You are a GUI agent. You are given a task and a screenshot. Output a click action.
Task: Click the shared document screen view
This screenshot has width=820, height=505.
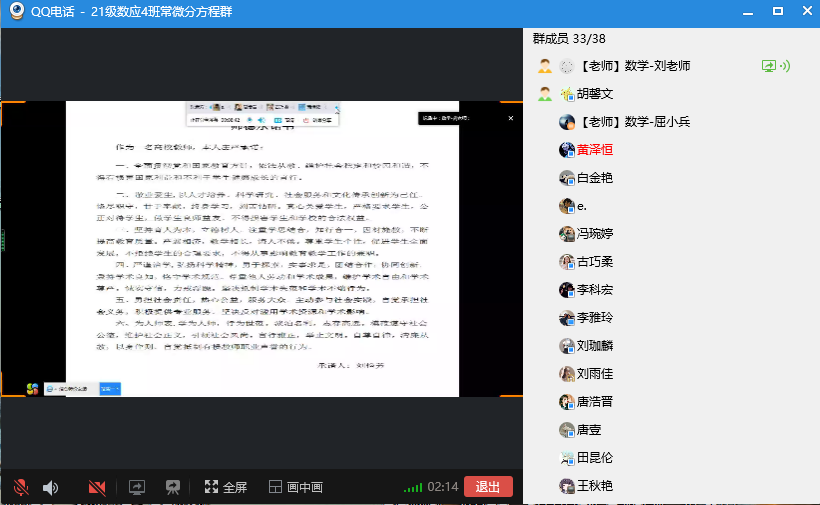(x=262, y=250)
